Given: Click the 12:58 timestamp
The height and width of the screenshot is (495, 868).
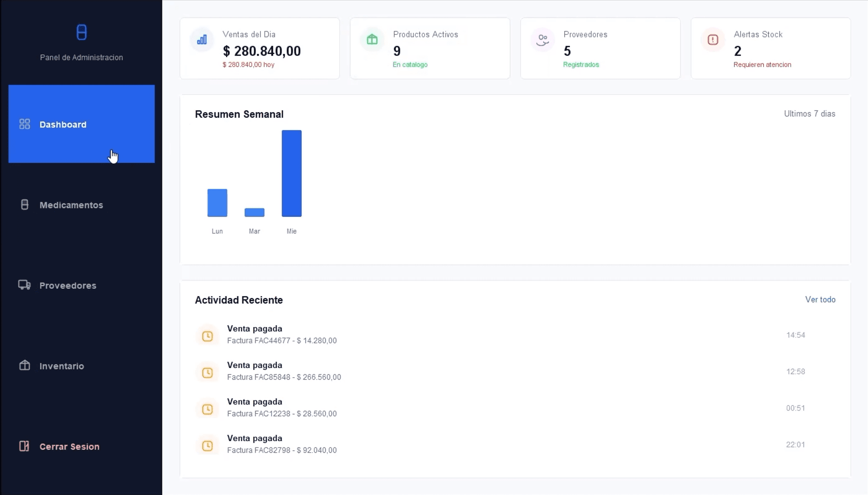Looking at the screenshot, I should click(x=795, y=371).
